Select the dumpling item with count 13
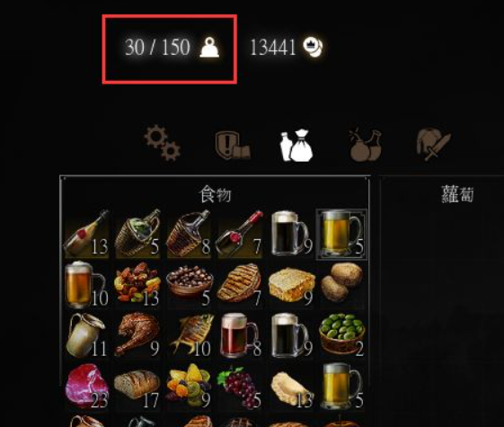 click(291, 388)
